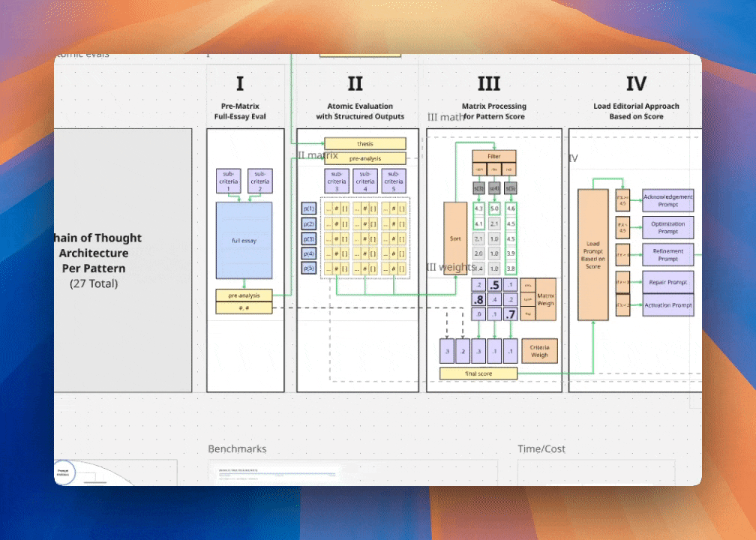Click the Refinement Prompt node
This screenshot has height=540, width=756.
667,255
